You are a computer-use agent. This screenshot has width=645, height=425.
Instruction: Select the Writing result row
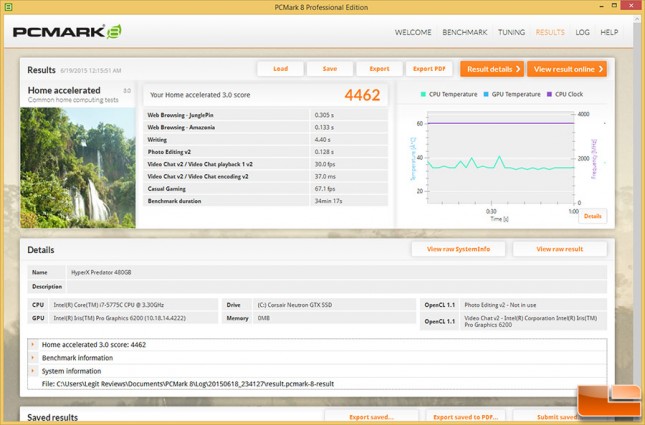click(x=265, y=140)
